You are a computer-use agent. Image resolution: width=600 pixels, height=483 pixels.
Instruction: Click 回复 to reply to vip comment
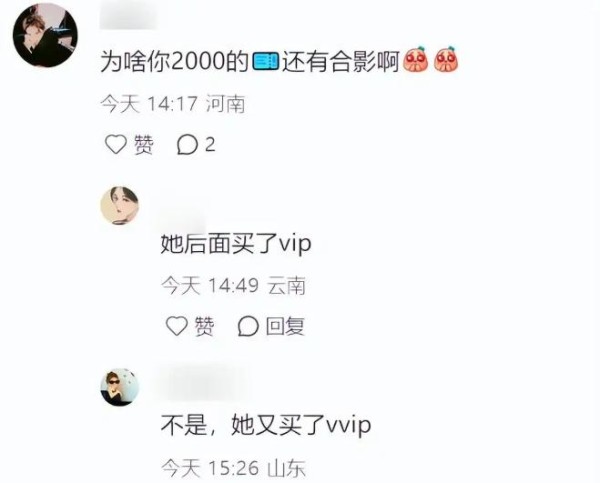pos(285,326)
